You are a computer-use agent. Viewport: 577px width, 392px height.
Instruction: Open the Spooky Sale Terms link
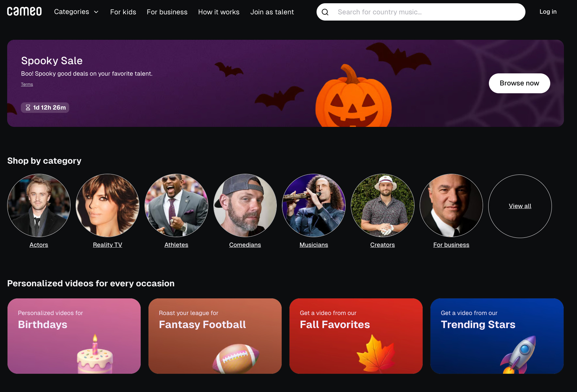(27, 84)
